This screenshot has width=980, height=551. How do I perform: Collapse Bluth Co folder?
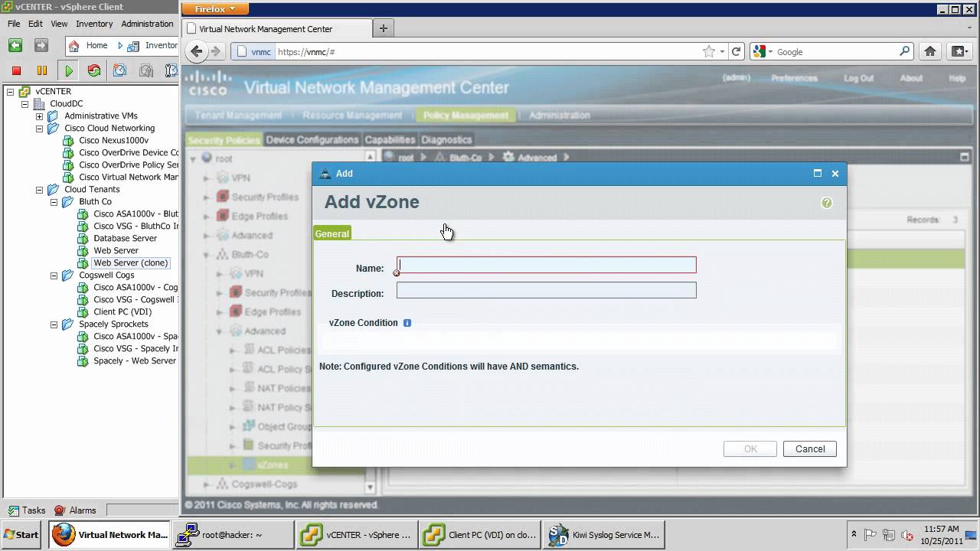(54, 202)
